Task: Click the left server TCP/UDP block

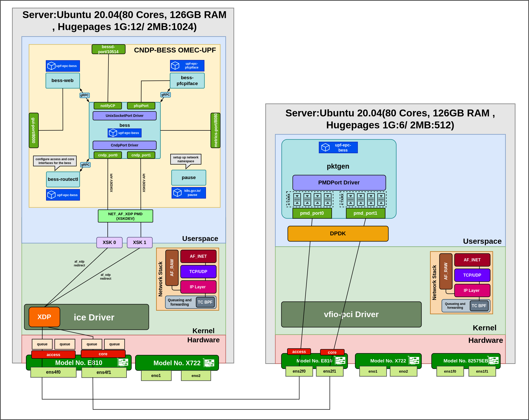Action: [198, 272]
